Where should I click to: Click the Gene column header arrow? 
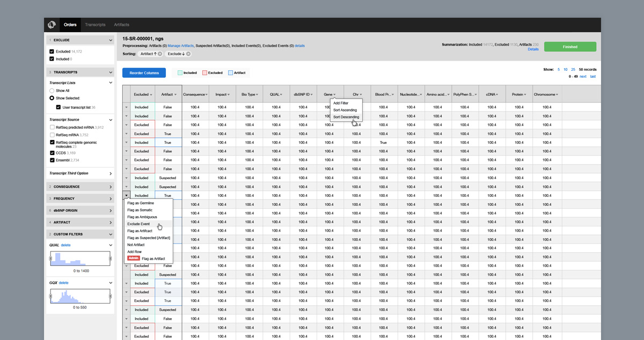335,95
